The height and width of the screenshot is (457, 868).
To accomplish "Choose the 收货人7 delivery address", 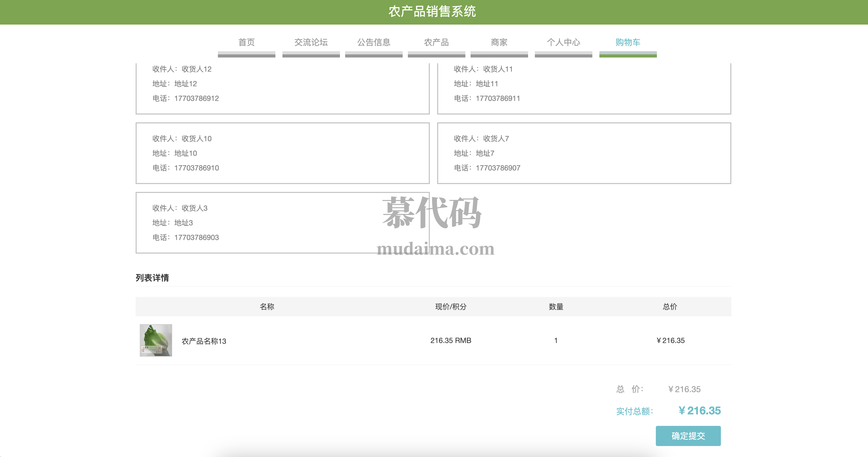I will coord(584,153).
